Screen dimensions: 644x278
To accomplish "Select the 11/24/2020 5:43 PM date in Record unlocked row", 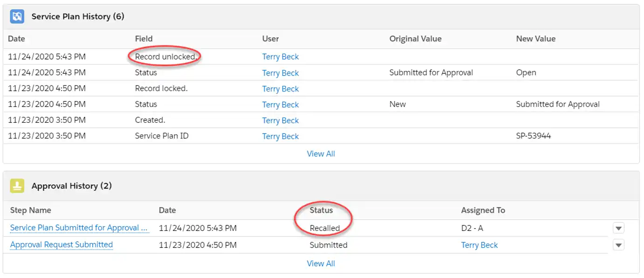I will 47,57.
